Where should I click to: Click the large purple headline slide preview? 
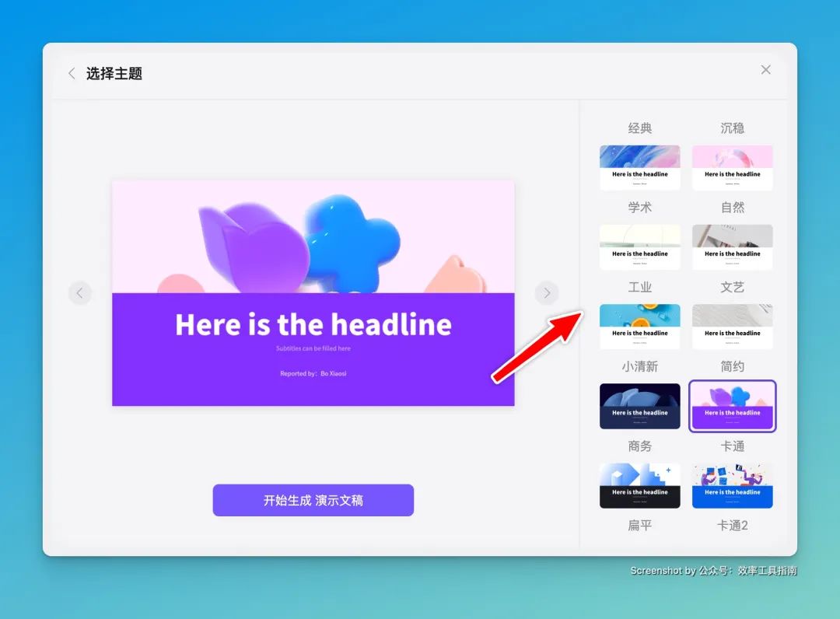[x=313, y=293]
